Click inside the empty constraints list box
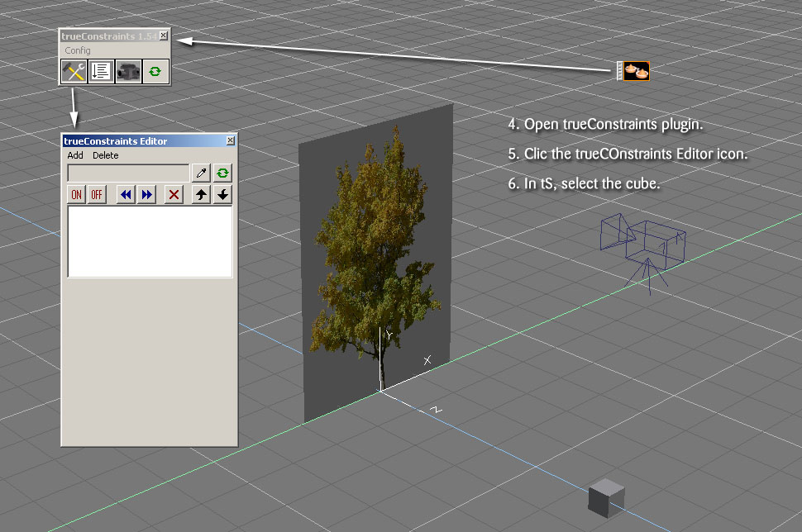This screenshot has width=802, height=532. pyautogui.click(x=150, y=242)
